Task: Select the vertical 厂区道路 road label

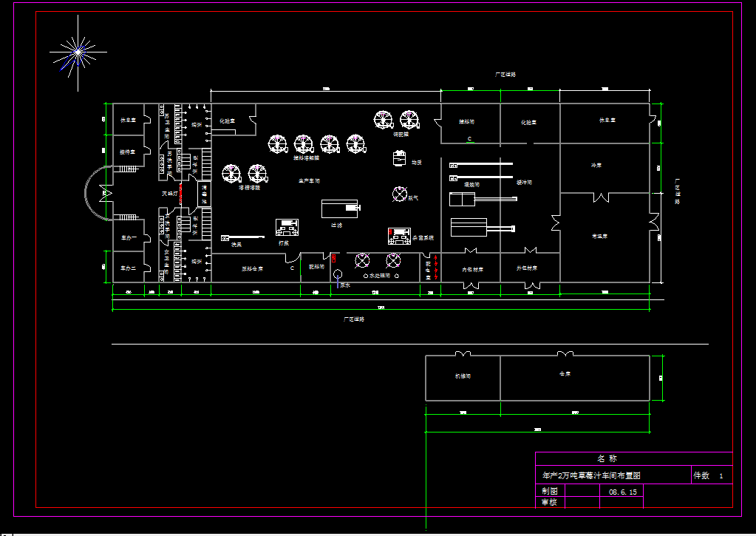Action: (x=677, y=191)
